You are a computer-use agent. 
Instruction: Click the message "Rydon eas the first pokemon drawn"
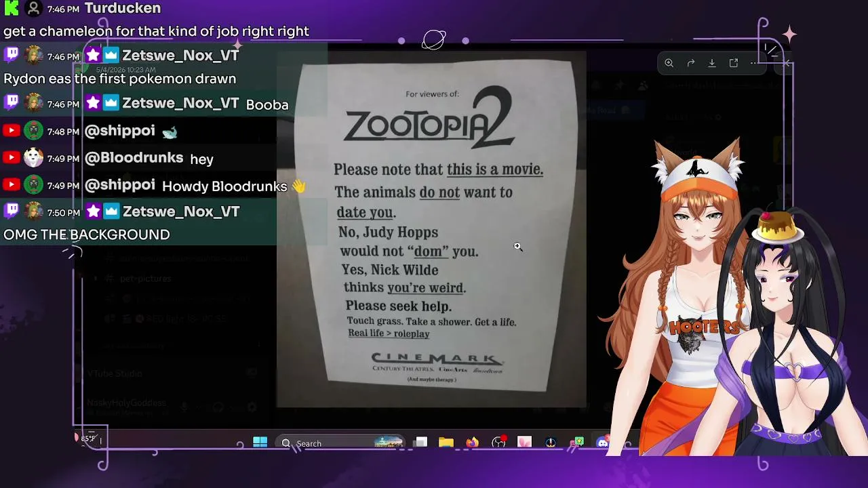[120, 79]
